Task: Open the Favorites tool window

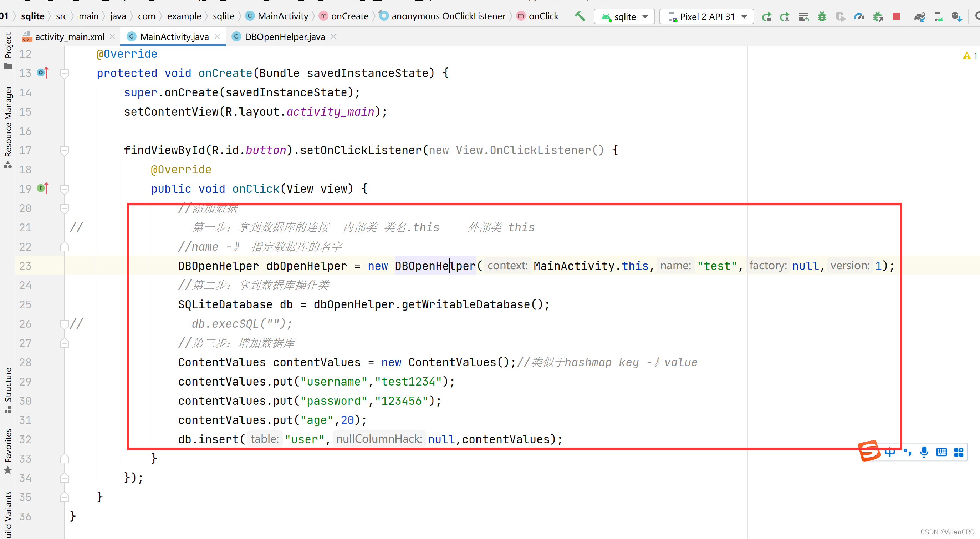Action: (7, 452)
